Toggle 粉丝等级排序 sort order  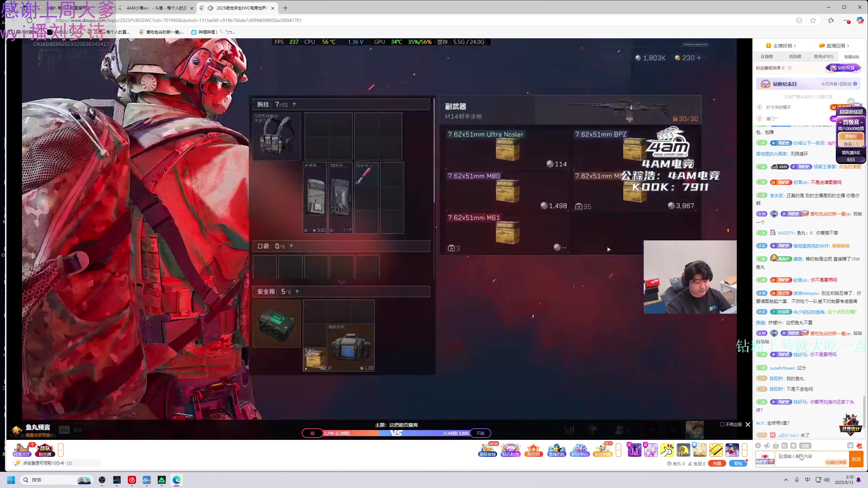click(x=770, y=68)
